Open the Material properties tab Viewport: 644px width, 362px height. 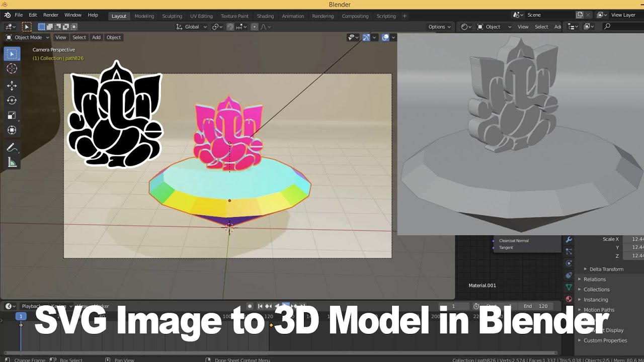coord(569,299)
